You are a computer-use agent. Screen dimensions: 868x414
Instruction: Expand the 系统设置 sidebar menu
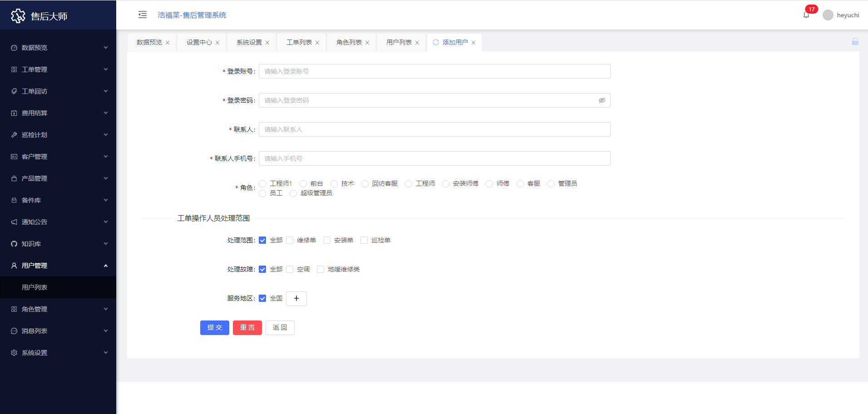[58, 353]
